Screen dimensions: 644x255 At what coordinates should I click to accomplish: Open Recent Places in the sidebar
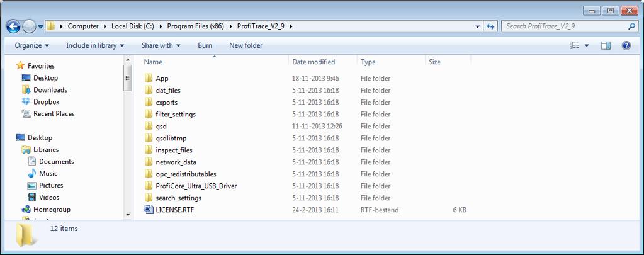click(x=54, y=114)
